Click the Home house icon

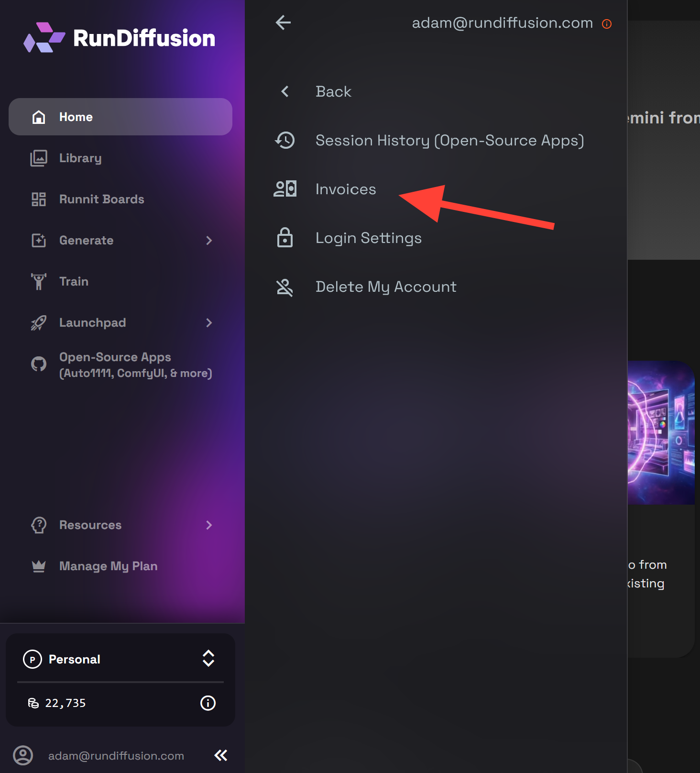(x=39, y=117)
